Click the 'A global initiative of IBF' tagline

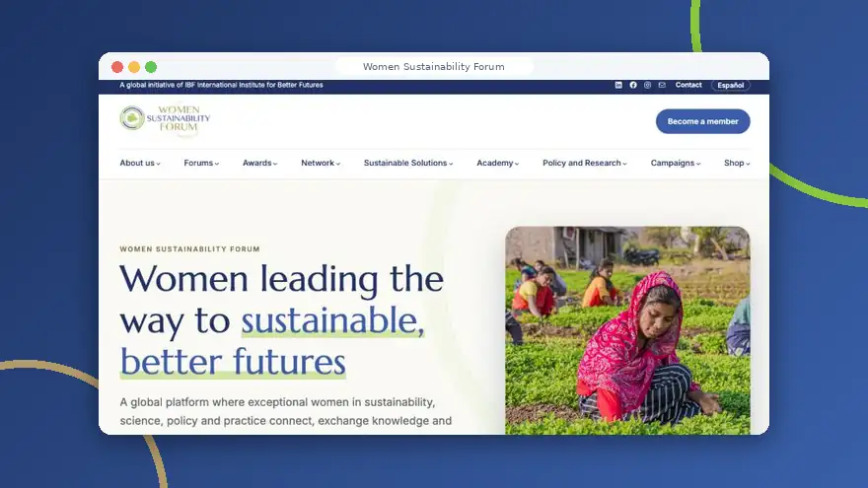coord(221,85)
